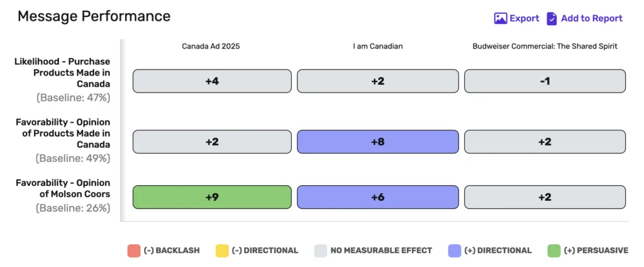Select the Likelihood - Purchase Products row label
Image resolution: width=644 pixels, height=267 pixels.
tap(62, 73)
